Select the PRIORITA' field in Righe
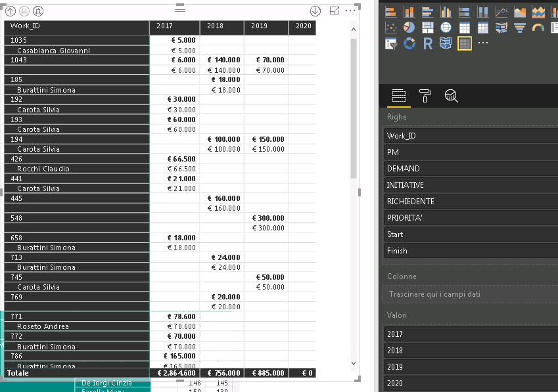The width and height of the screenshot is (558, 392). click(471, 218)
